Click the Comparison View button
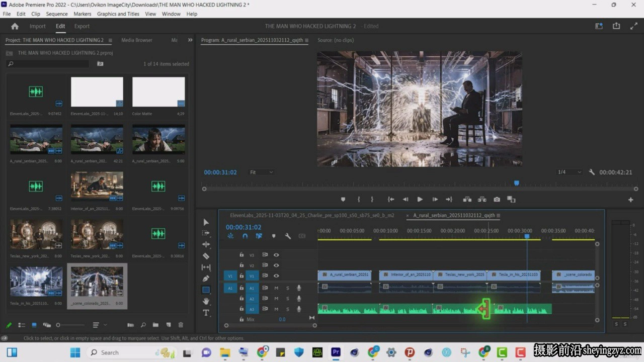Viewport: 644px width, 362px height. tap(511, 200)
